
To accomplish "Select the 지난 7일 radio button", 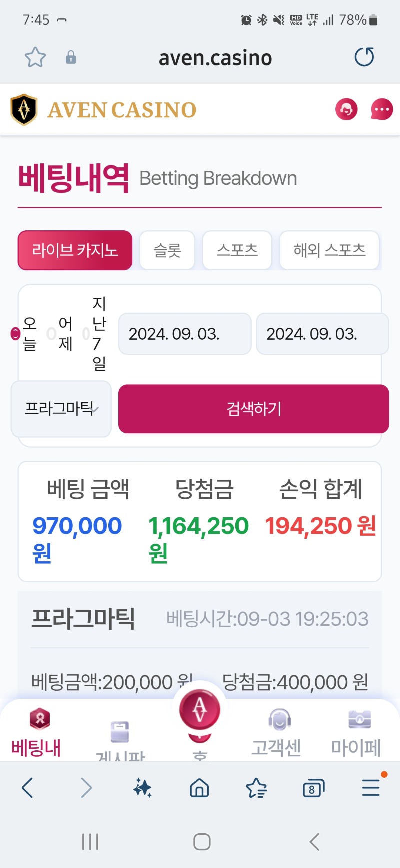I will [x=86, y=333].
